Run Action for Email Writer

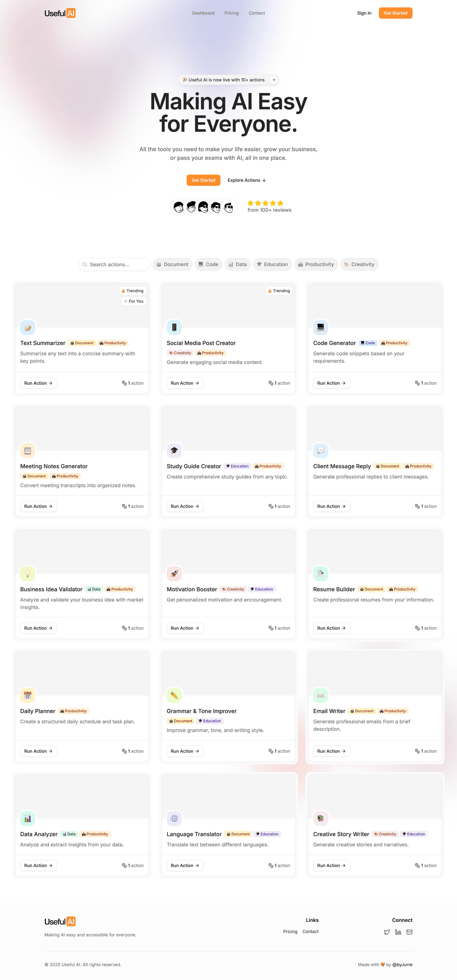point(331,751)
